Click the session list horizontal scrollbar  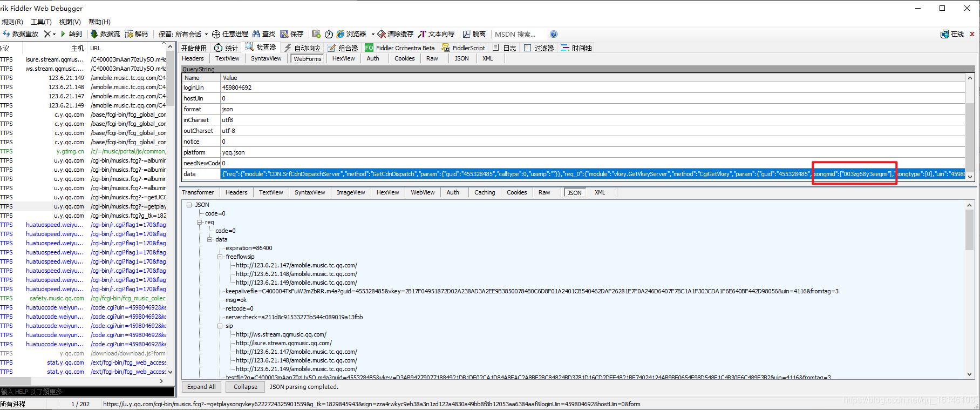(83, 381)
